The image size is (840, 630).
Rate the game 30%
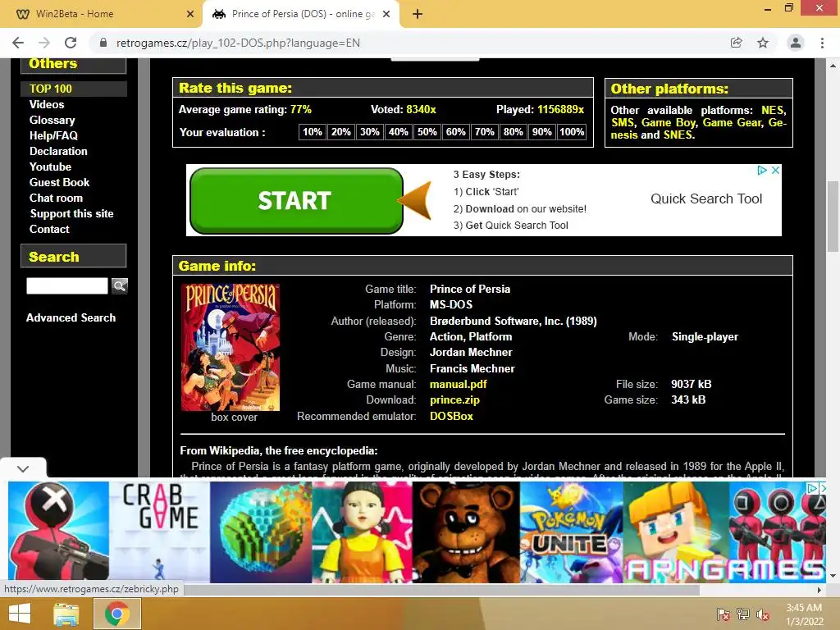point(370,132)
